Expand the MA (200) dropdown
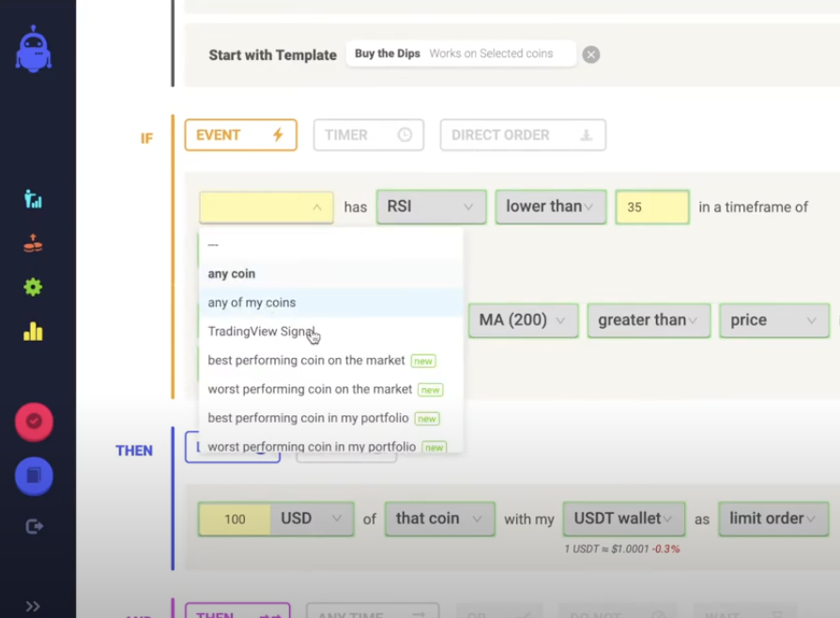Screen dimensions: 840x618 click(x=523, y=320)
